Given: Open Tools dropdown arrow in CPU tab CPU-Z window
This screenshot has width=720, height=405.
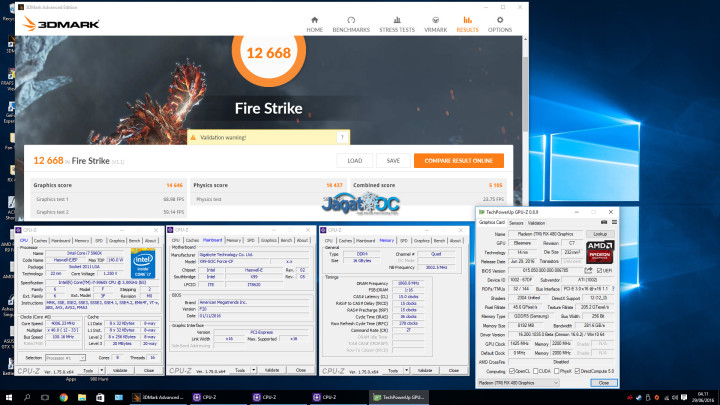Looking at the screenshot, I should 101,371.
